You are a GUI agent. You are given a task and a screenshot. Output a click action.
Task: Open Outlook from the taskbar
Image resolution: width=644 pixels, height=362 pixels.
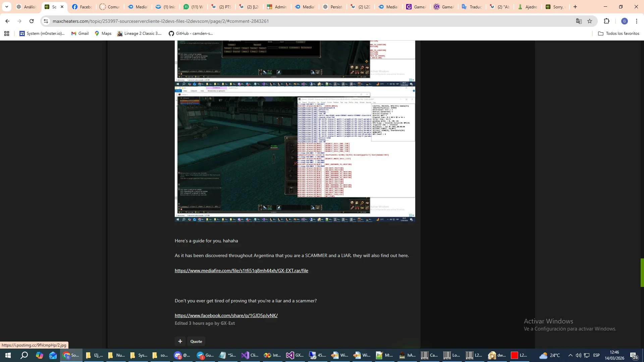coord(53,355)
